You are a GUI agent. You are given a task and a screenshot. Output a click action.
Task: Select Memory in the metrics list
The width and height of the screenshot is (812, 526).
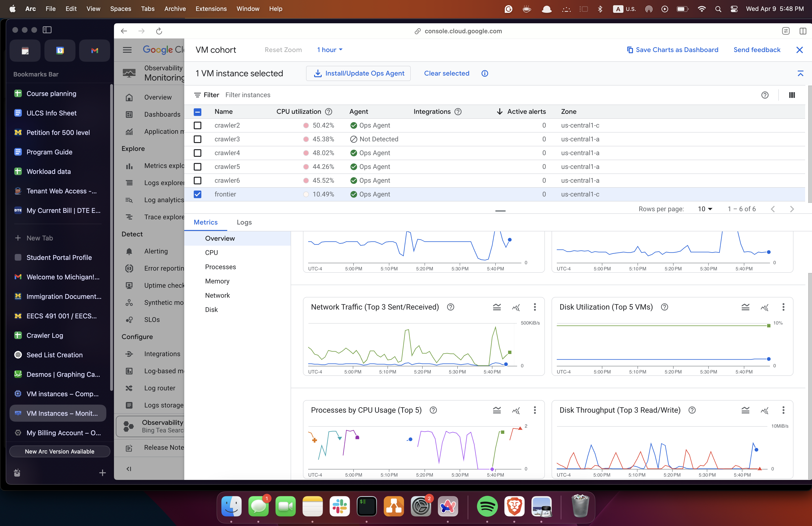point(217,281)
